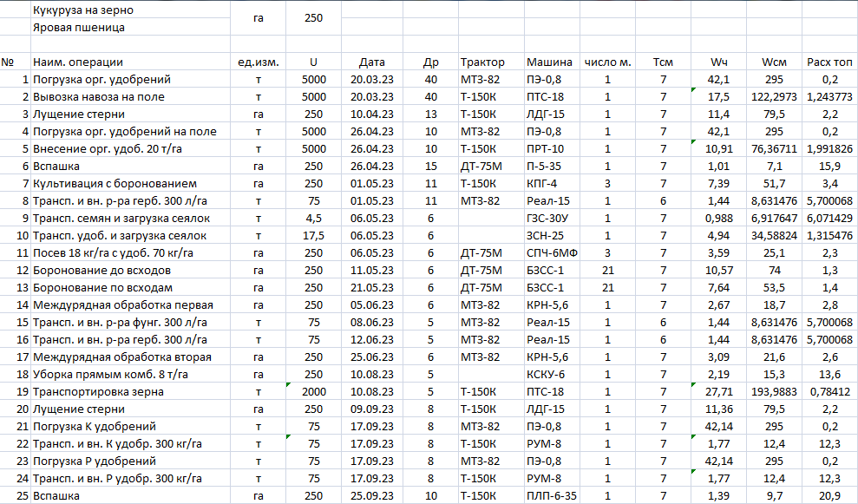The width and height of the screenshot is (858, 504).
Task: Select the cell "Боронование до всходов"
Action: (130, 271)
